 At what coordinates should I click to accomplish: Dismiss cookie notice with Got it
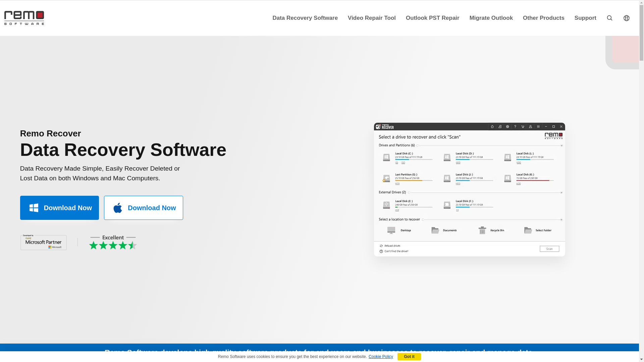point(409,357)
